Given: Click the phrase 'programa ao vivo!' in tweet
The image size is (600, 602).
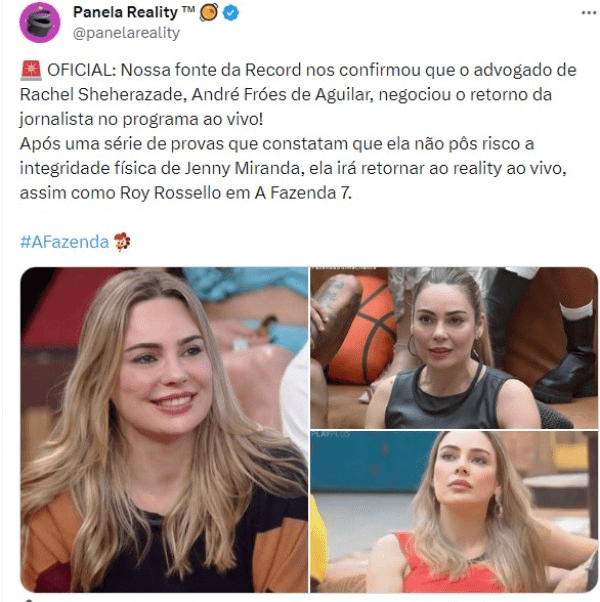Looking at the screenshot, I should pyautogui.click(x=193, y=119).
